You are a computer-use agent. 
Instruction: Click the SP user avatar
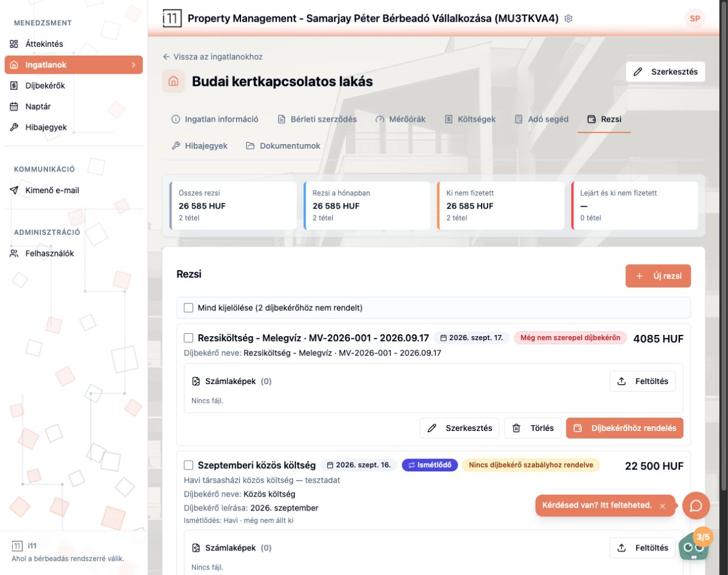point(695,19)
